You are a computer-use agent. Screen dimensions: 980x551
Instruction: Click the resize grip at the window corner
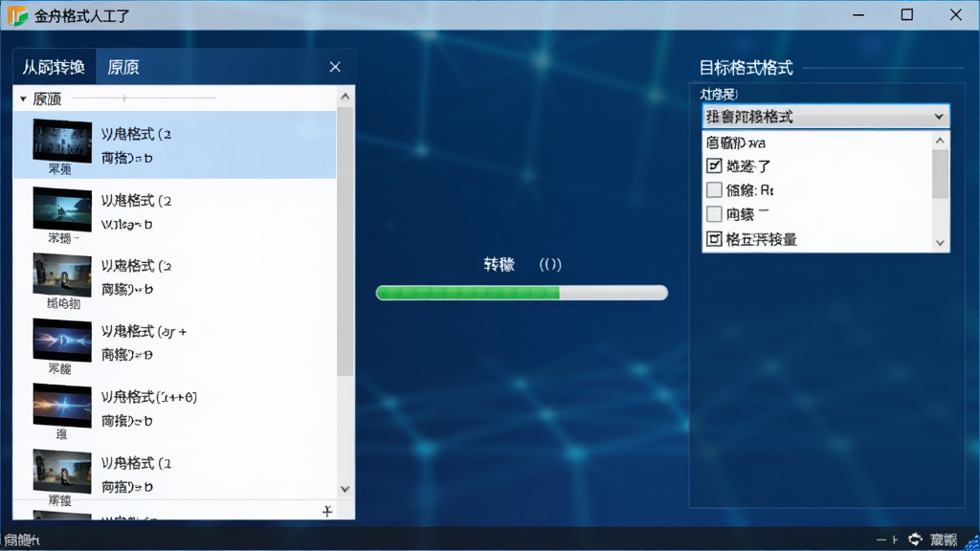coord(973,543)
